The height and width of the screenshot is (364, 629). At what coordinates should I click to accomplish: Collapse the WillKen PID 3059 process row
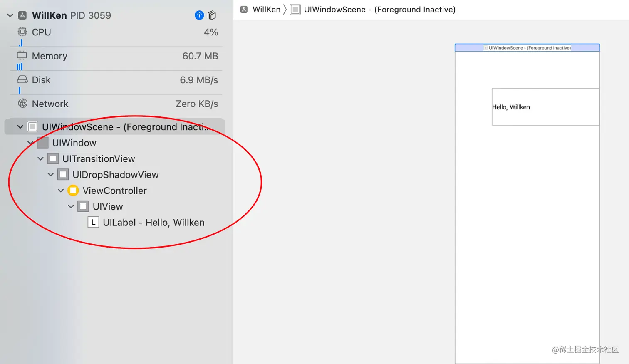10,16
